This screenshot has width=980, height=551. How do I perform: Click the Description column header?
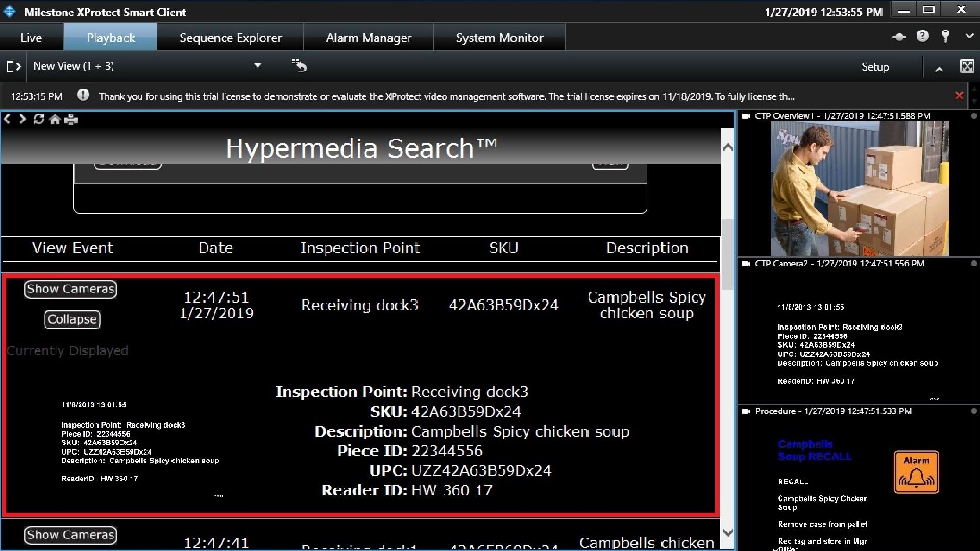pyautogui.click(x=647, y=248)
